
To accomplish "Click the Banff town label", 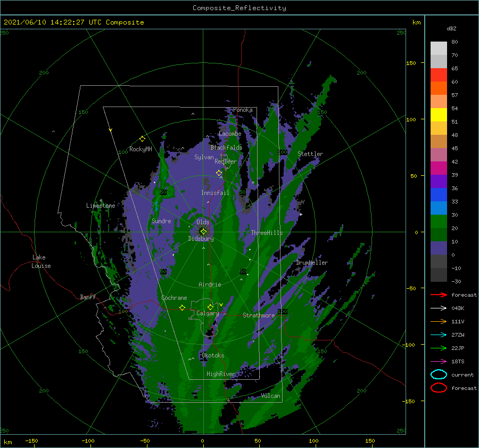I will [x=88, y=297].
